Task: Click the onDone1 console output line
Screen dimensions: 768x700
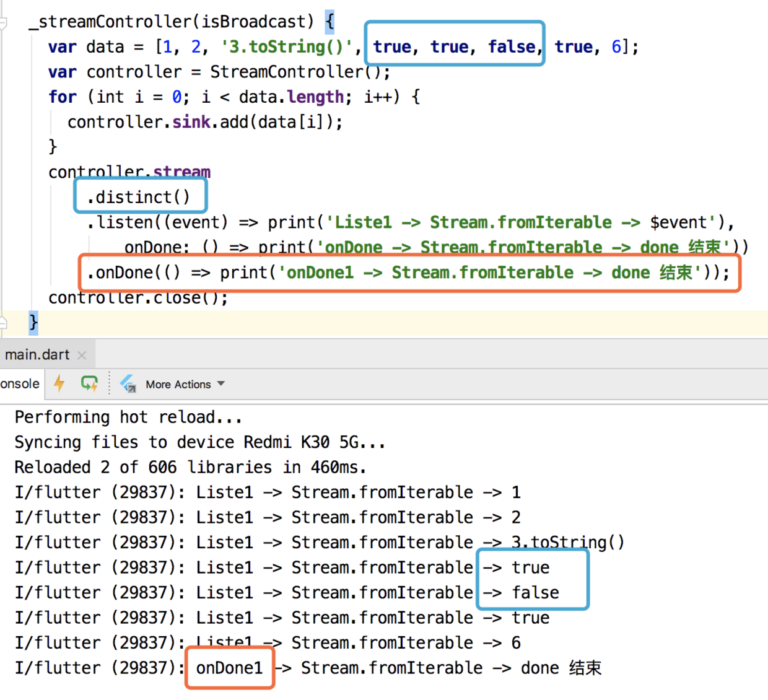Action: point(308,668)
